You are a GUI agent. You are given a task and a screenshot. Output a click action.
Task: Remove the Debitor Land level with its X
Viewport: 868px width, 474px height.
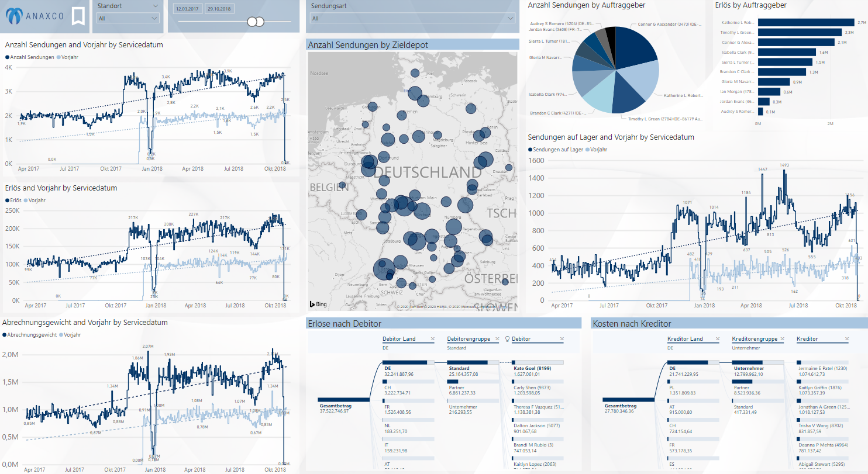click(433, 339)
